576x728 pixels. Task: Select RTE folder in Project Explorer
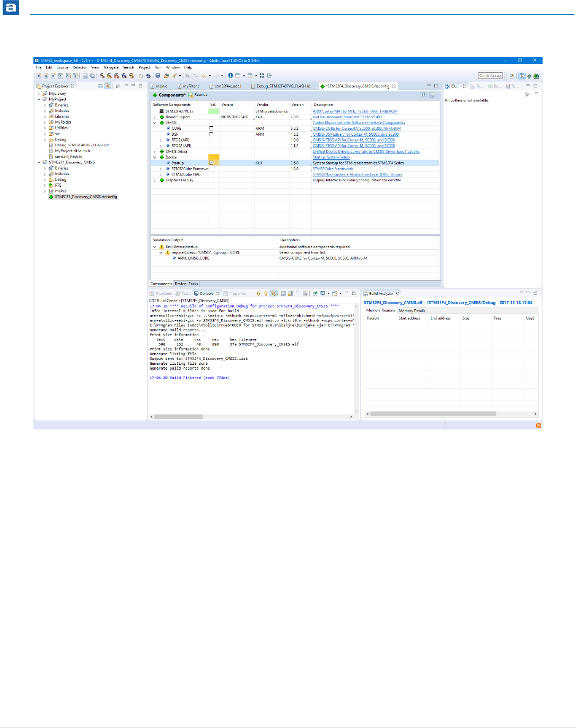coord(58,185)
